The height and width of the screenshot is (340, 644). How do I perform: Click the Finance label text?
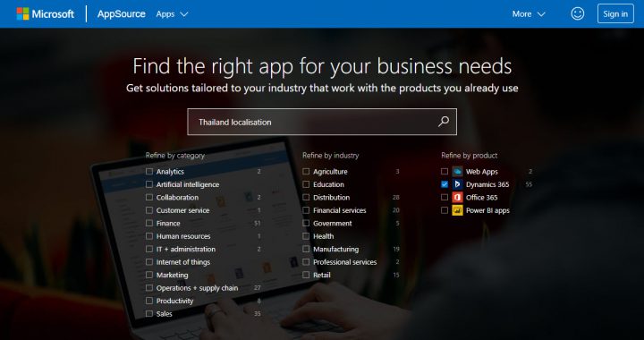[168, 224]
